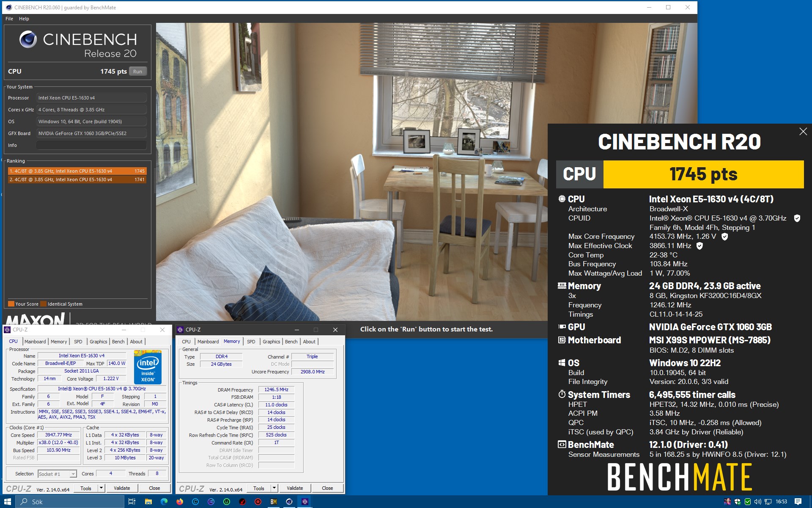812x508 pixels.
Task: Open About tab in left CPU-Z window
Action: pos(136,342)
